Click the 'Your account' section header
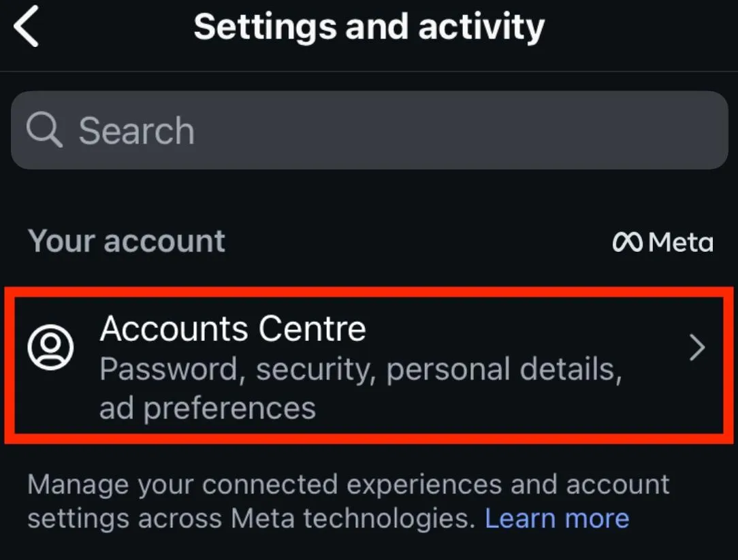 [x=127, y=241]
